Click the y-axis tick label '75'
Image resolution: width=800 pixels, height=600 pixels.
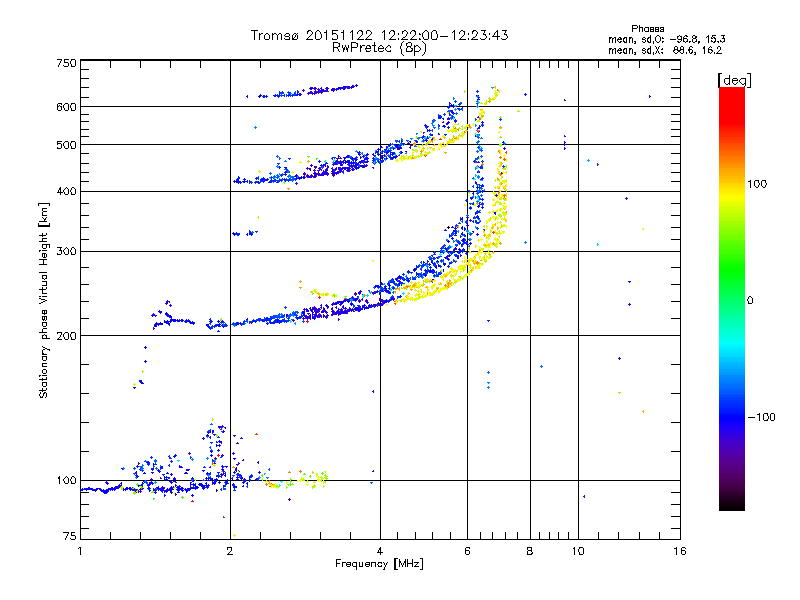(x=69, y=538)
